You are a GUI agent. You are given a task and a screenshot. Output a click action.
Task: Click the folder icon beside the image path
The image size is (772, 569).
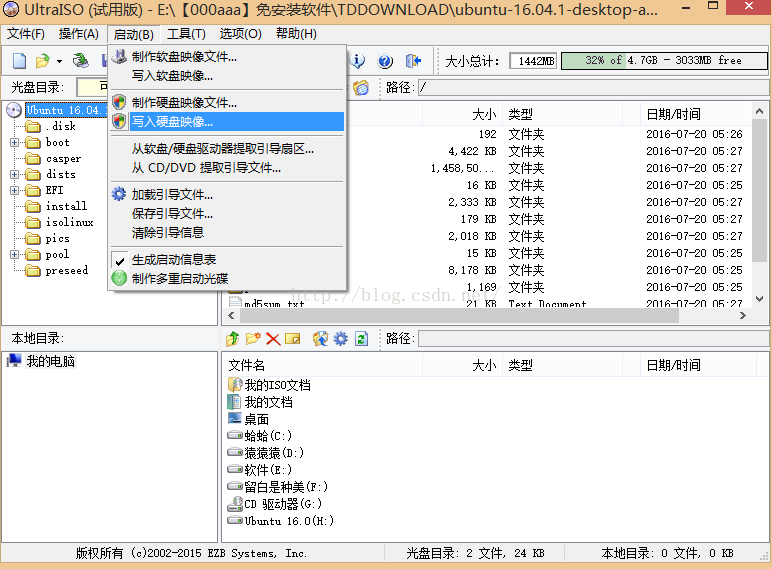(361, 88)
